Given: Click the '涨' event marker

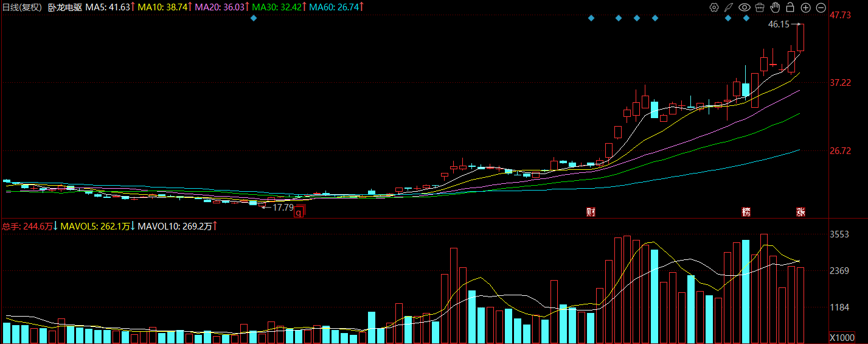Looking at the screenshot, I should tap(801, 212).
